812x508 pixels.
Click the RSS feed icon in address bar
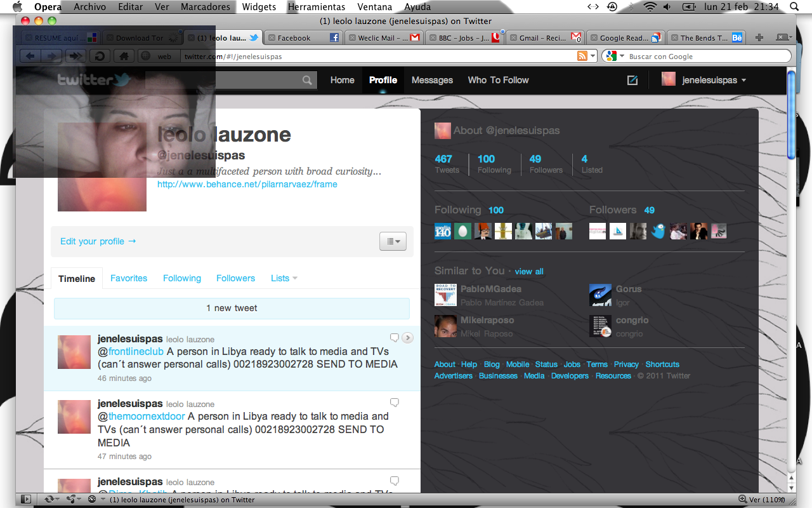pos(582,57)
